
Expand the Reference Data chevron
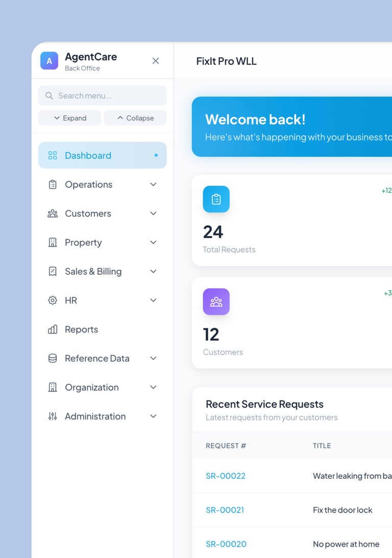[x=153, y=358]
